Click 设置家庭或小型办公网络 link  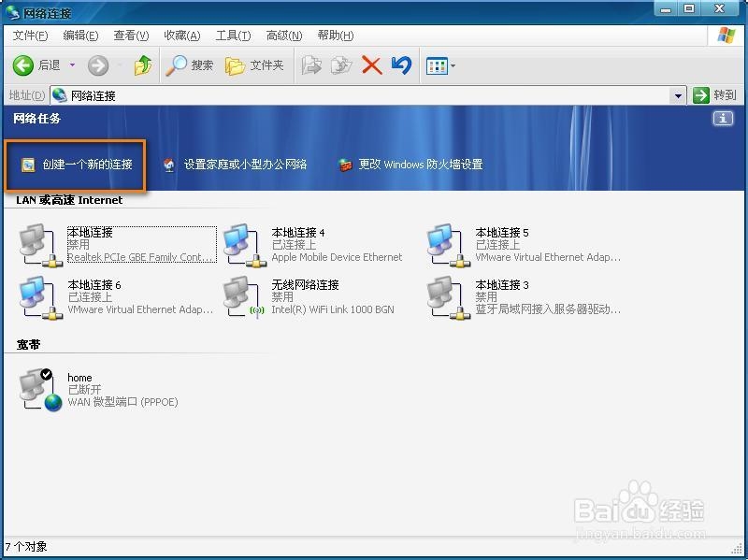point(245,165)
